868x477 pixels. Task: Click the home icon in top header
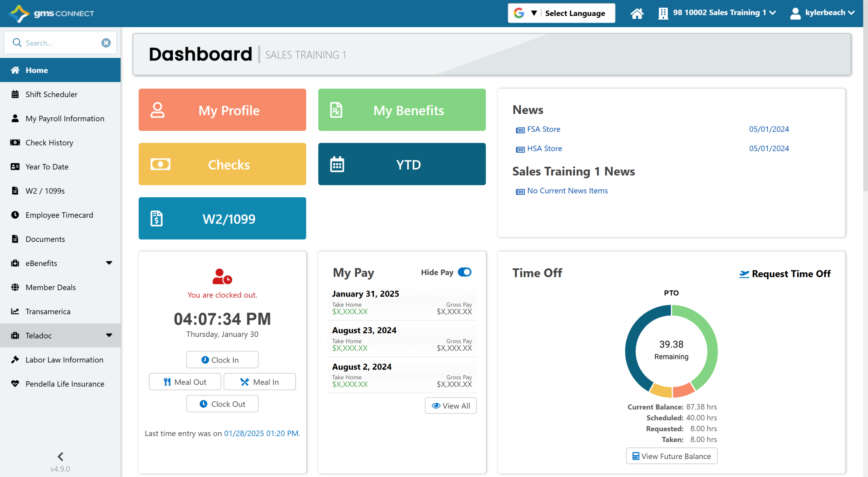coord(636,14)
